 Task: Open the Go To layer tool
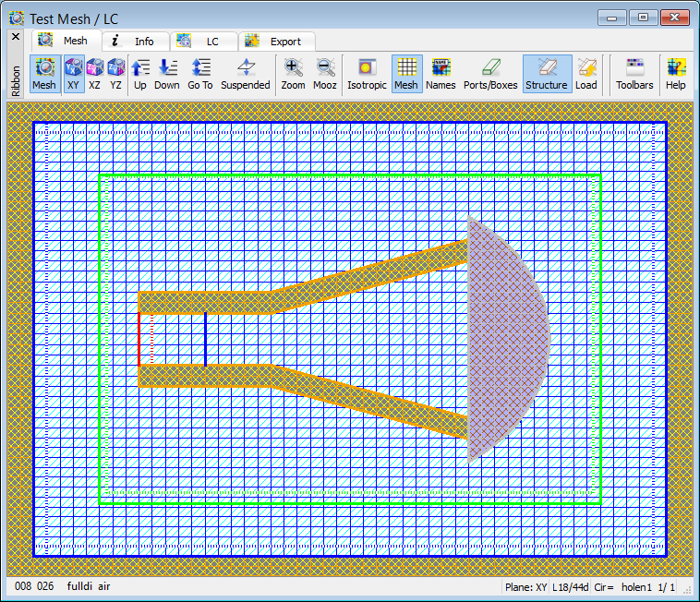click(x=200, y=73)
